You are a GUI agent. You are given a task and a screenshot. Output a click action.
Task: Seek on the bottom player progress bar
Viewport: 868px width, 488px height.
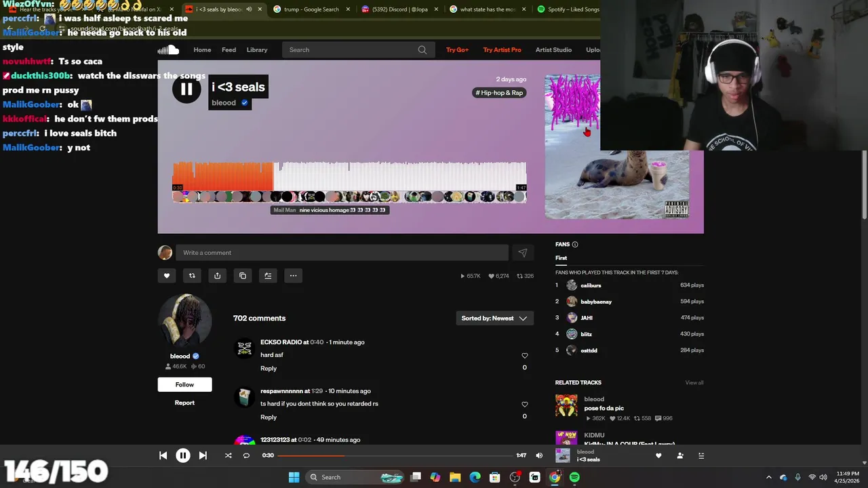[395, 455]
